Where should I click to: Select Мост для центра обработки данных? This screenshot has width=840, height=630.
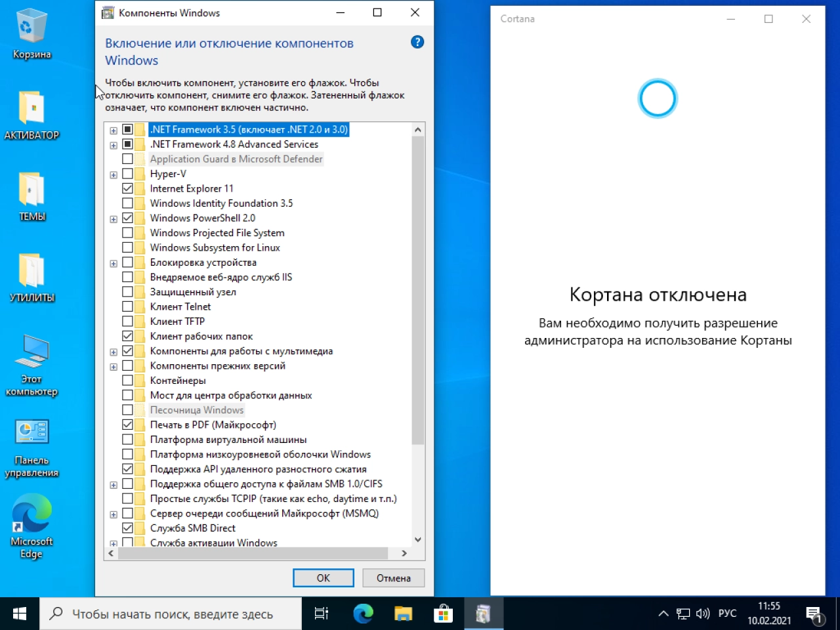231,395
